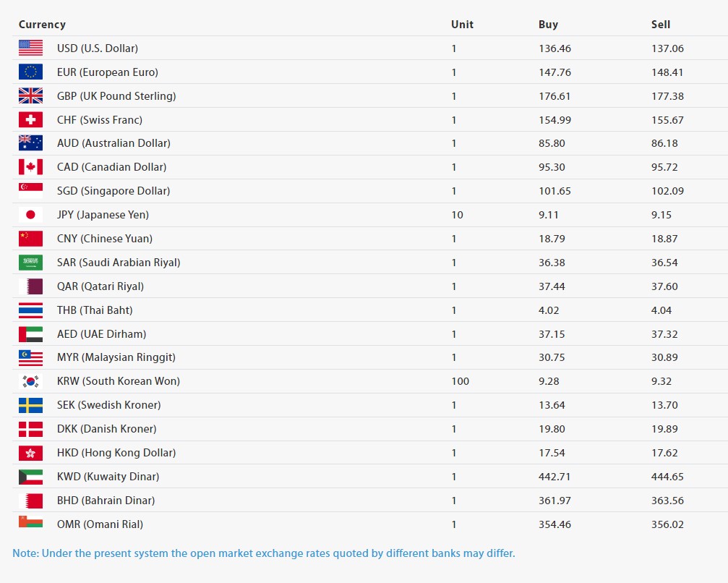Screen dimensions: 728x583
Task: Click the note about open market exchange rates
Action: tap(264, 553)
